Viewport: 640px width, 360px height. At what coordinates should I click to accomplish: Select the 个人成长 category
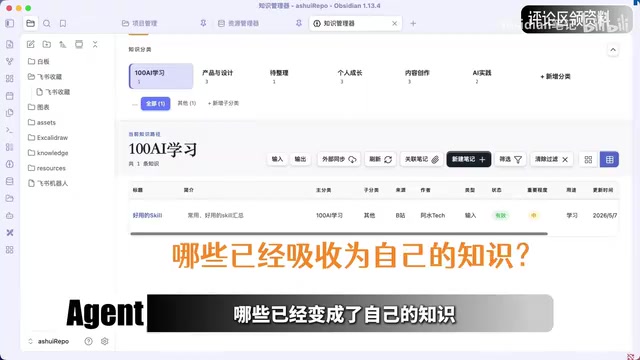coord(350,76)
